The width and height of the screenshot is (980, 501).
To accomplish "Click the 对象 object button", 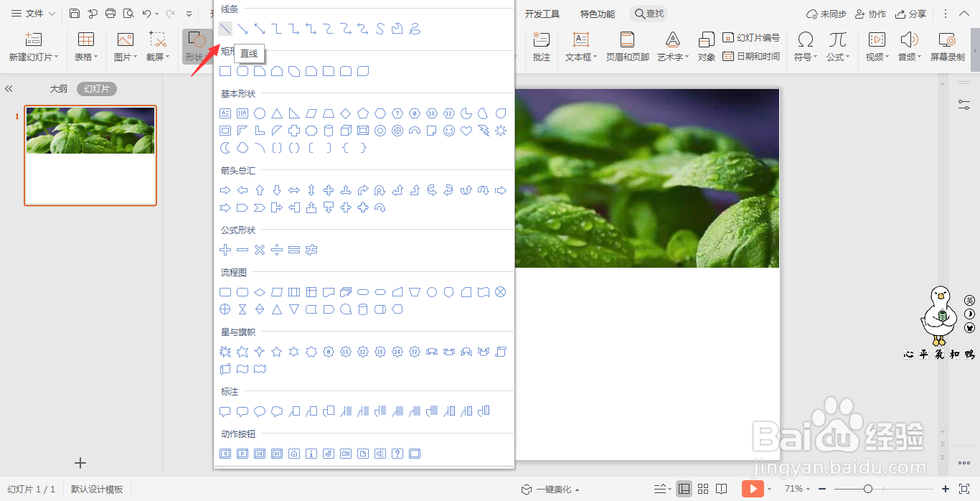I will 707,47.
